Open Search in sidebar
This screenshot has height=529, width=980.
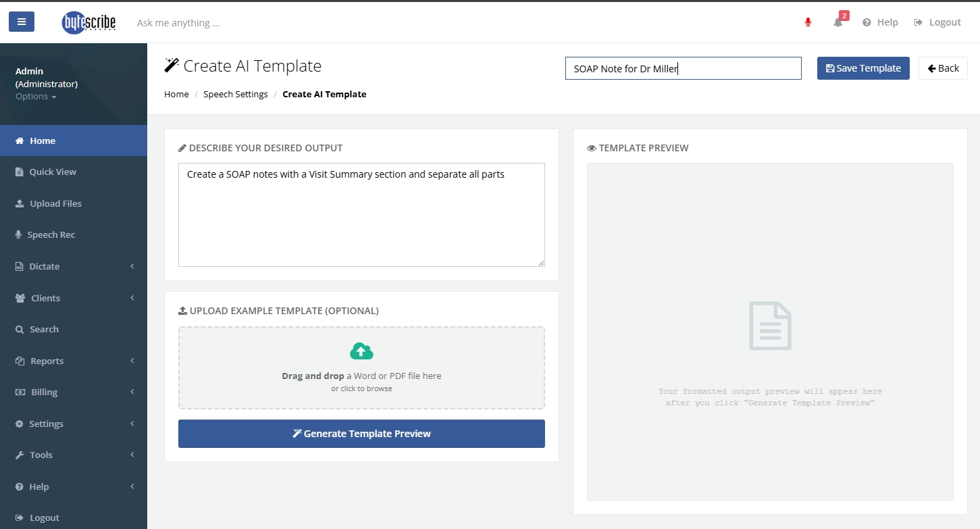point(44,329)
